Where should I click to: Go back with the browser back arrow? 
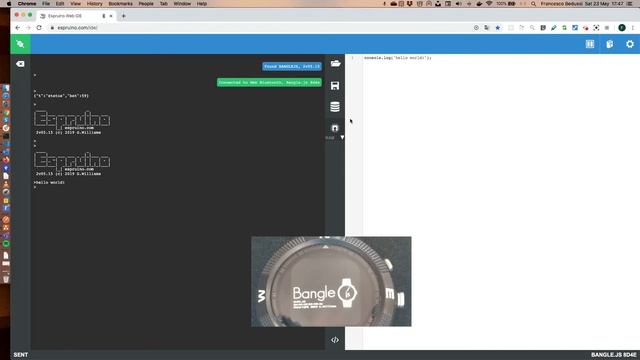(18, 28)
